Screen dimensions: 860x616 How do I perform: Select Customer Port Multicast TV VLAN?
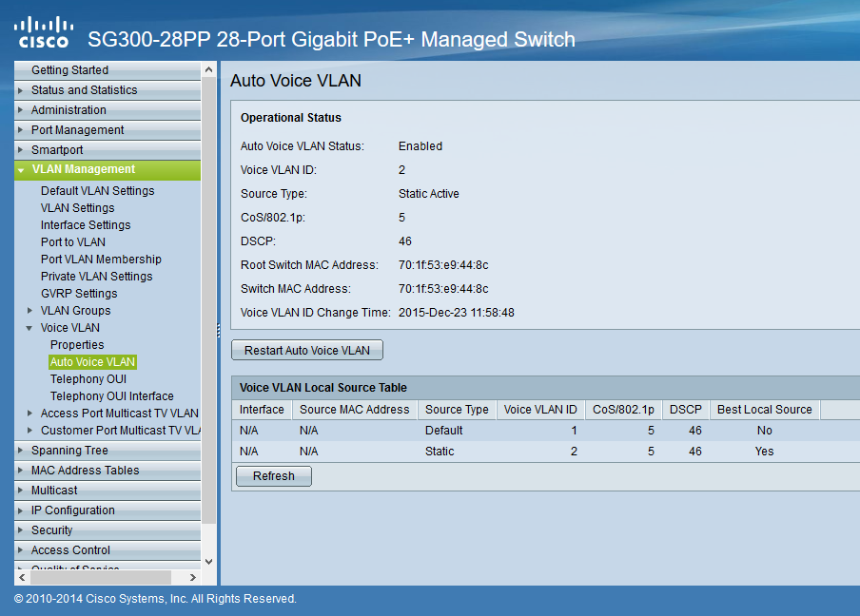tap(121, 431)
